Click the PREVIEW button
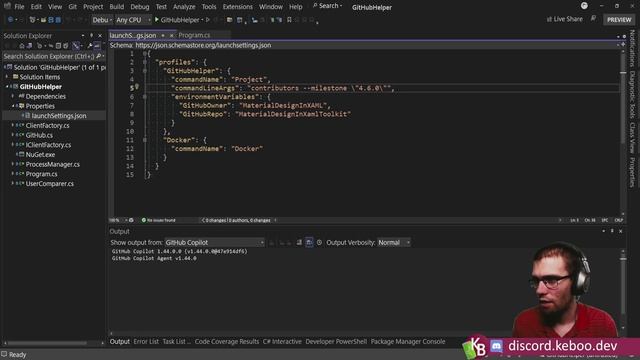Viewport: 640px width, 360px height. [619, 20]
